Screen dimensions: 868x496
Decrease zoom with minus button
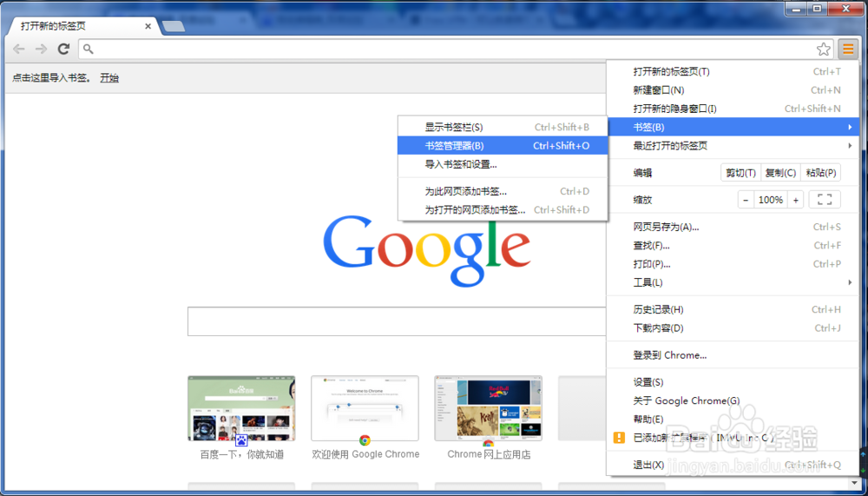[746, 200]
